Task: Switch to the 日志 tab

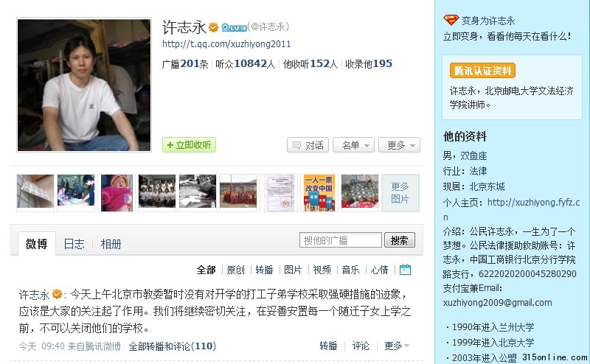Action: 74,244
